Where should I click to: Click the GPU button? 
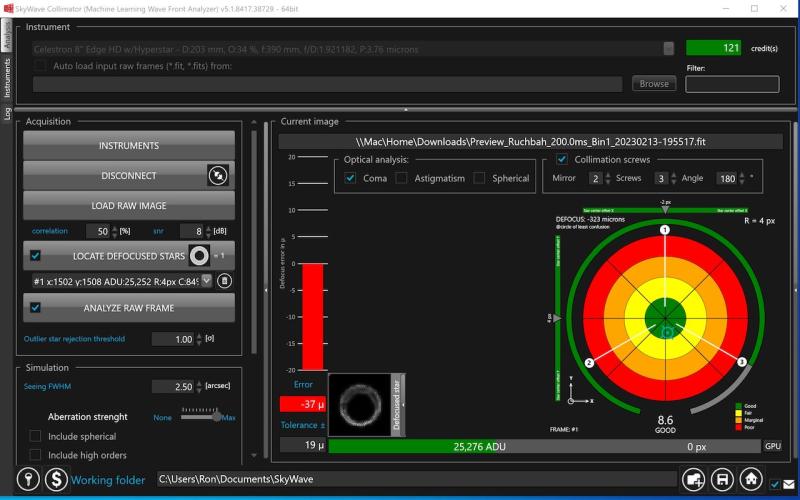pos(772,446)
